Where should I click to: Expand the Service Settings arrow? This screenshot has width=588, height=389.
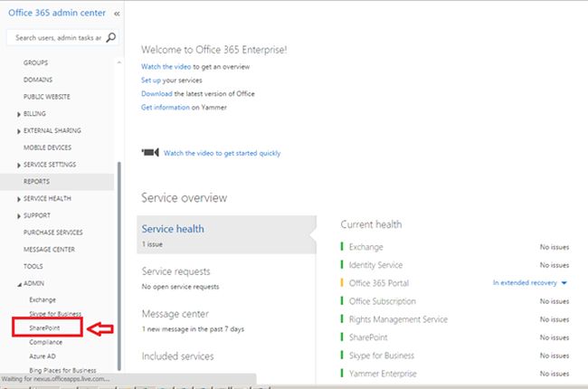point(19,165)
